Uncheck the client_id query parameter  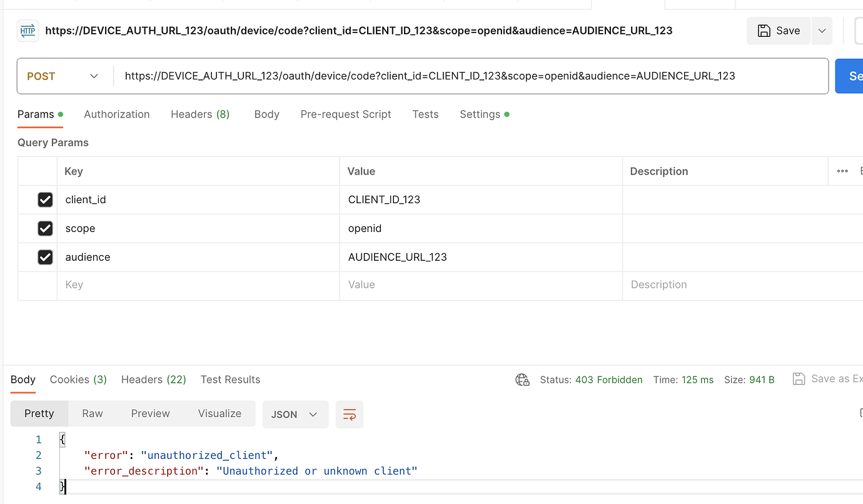pyautogui.click(x=45, y=199)
